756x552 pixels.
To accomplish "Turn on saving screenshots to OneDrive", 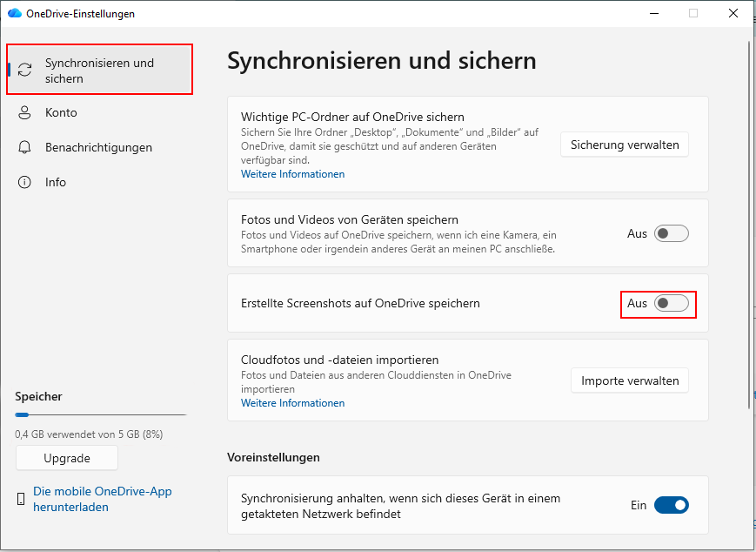I will click(671, 304).
